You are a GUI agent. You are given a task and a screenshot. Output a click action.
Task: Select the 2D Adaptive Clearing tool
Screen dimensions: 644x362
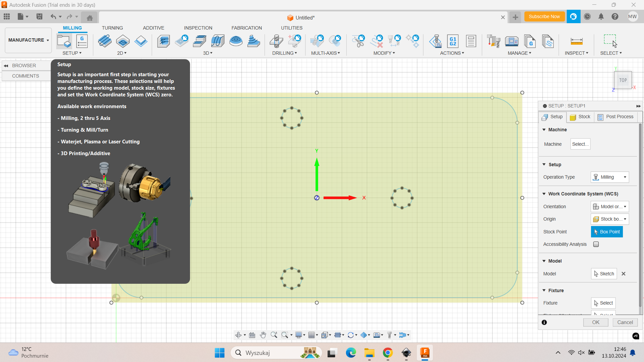[105, 41]
